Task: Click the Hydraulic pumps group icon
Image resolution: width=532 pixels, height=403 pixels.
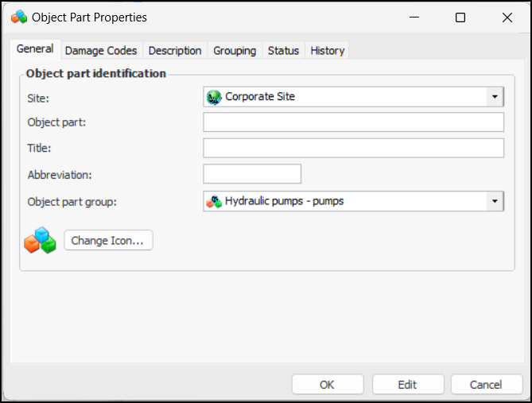Action: pyautogui.click(x=214, y=201)
